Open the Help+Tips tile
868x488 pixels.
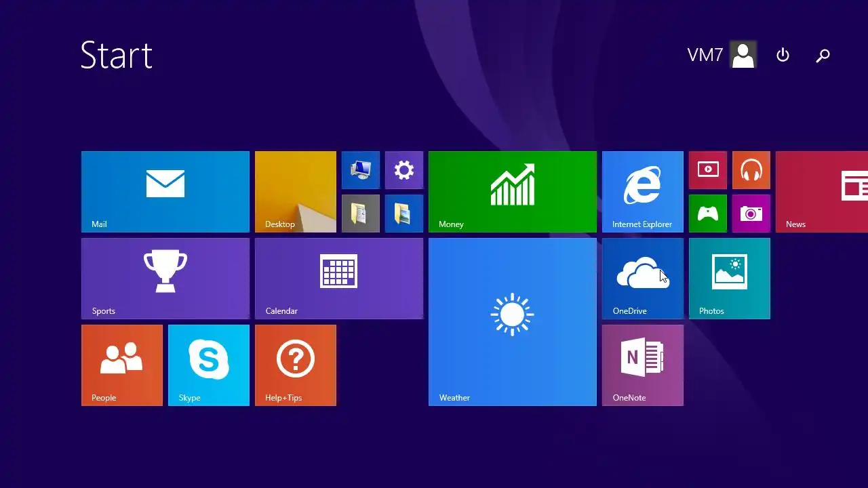pos(296,365)
